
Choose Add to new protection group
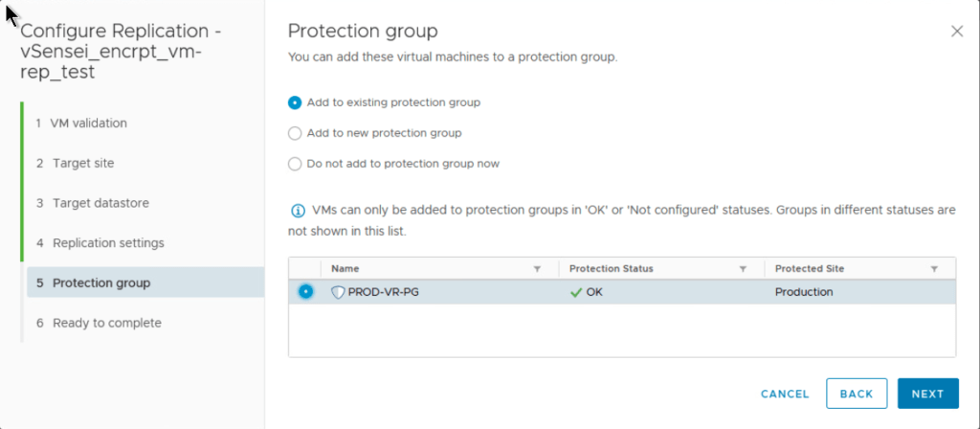tap(295, 133)
